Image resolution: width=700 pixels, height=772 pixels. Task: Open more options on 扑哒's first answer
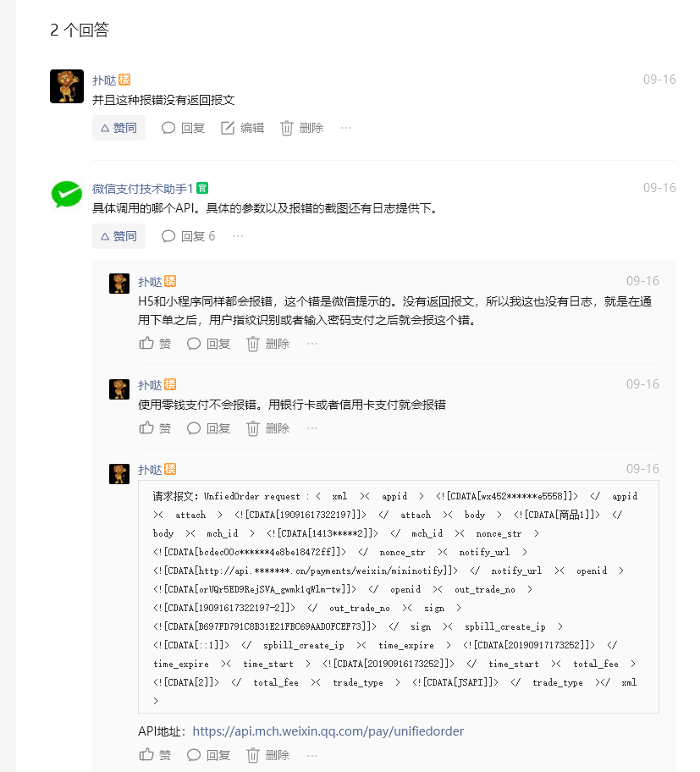[346, 128]
